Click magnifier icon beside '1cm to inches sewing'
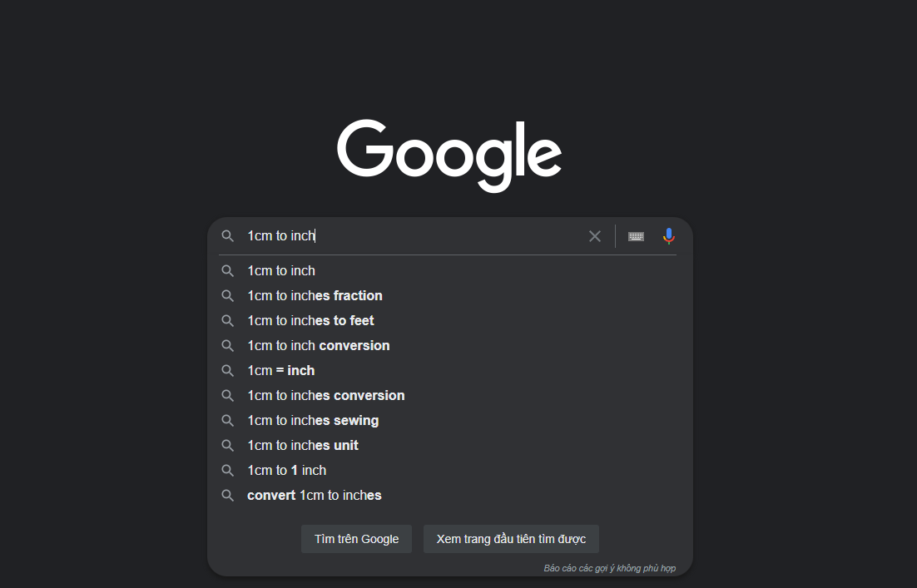Image resolution: width=917 pixels, height=588 pixels. pos(228,421)
